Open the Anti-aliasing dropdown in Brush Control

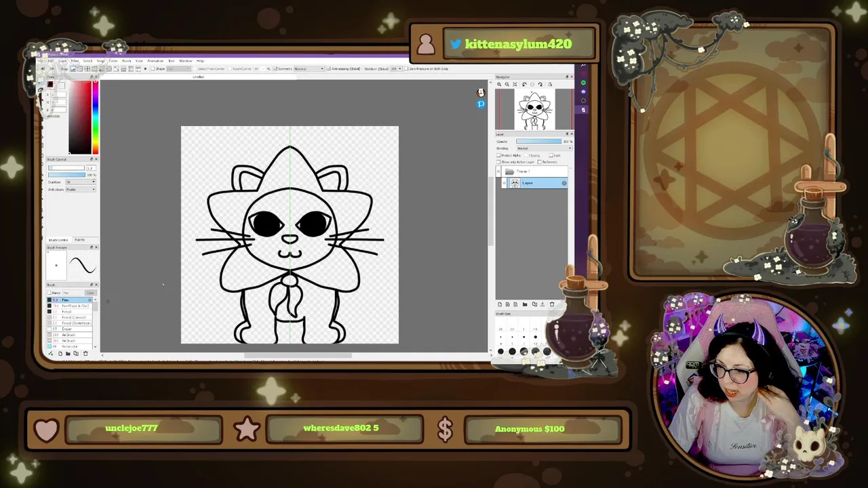81,189
